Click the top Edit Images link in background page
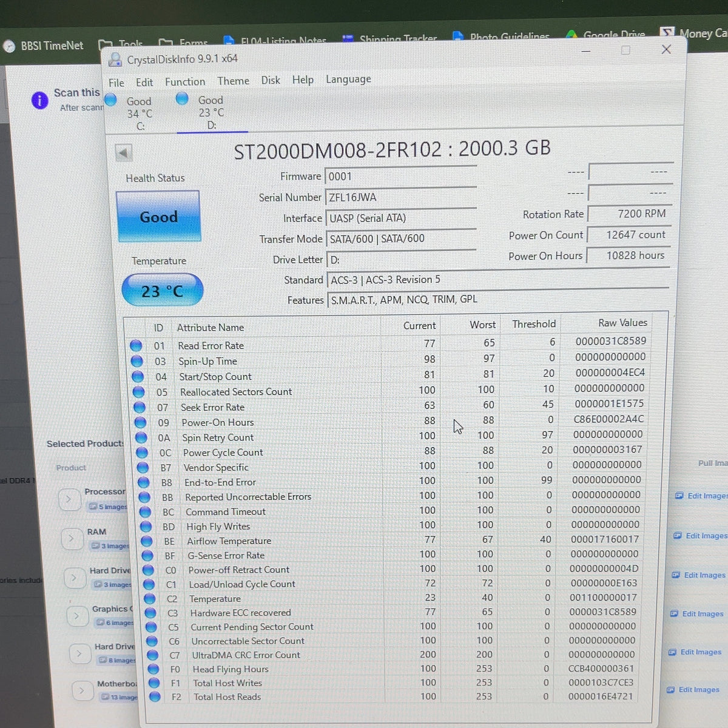Viewport: 728px width, 728px height. coord(701,496)
